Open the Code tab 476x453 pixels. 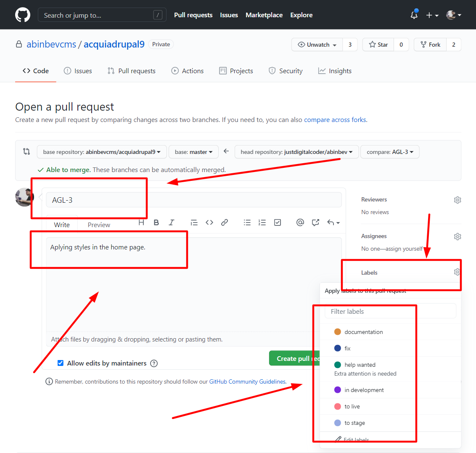tap(36, 71)
